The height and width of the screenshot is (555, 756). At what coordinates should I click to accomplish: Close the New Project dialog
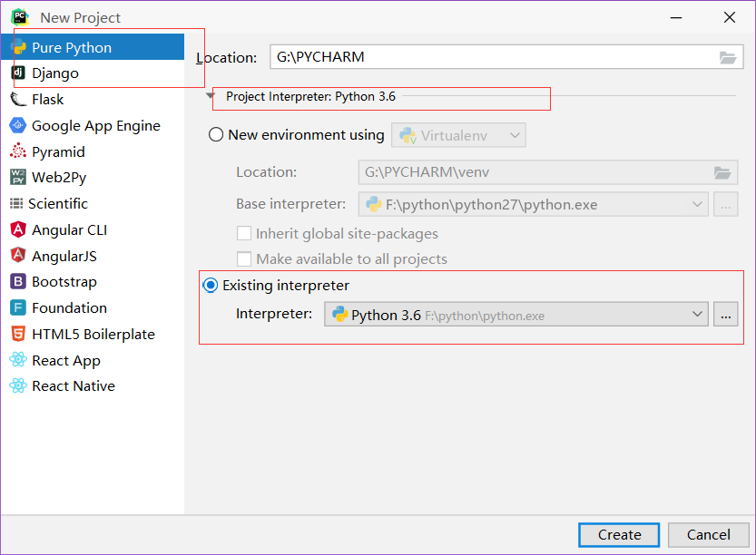(730, 17)
